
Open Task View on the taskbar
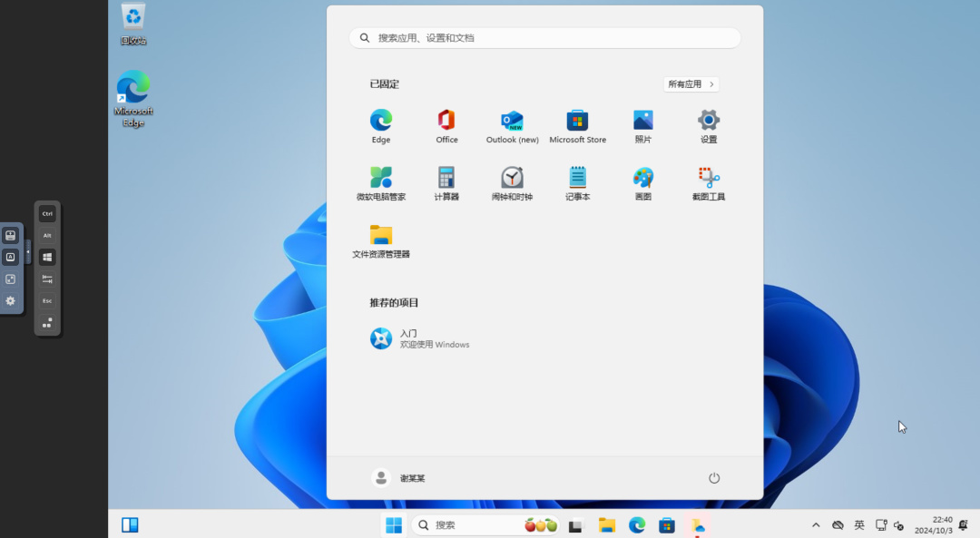click(575, 525)
